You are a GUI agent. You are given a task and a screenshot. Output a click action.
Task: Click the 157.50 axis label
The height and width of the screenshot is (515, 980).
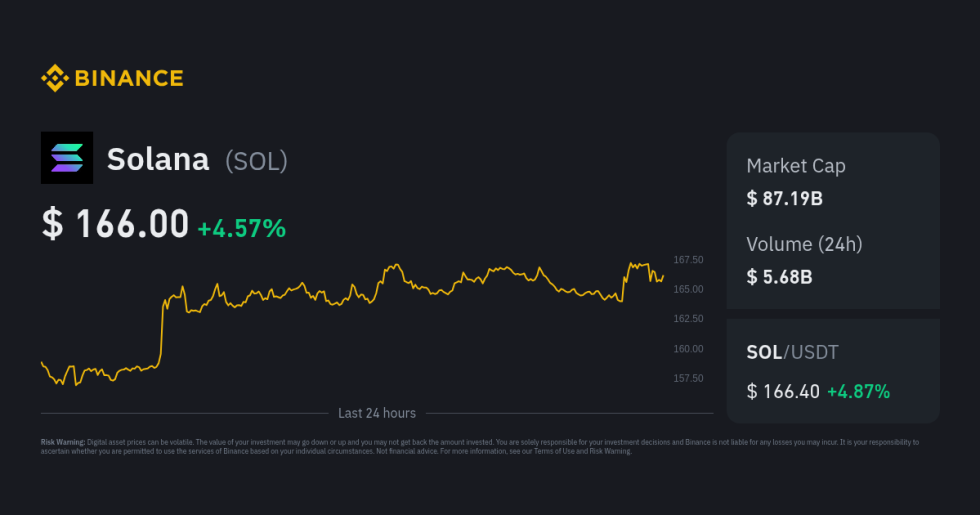pyautogui.click(x=688, y=378)
